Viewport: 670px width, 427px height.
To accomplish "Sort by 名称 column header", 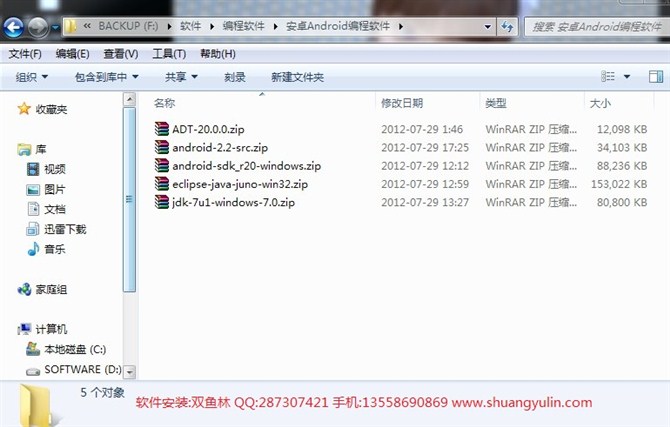I will [165, 103].
